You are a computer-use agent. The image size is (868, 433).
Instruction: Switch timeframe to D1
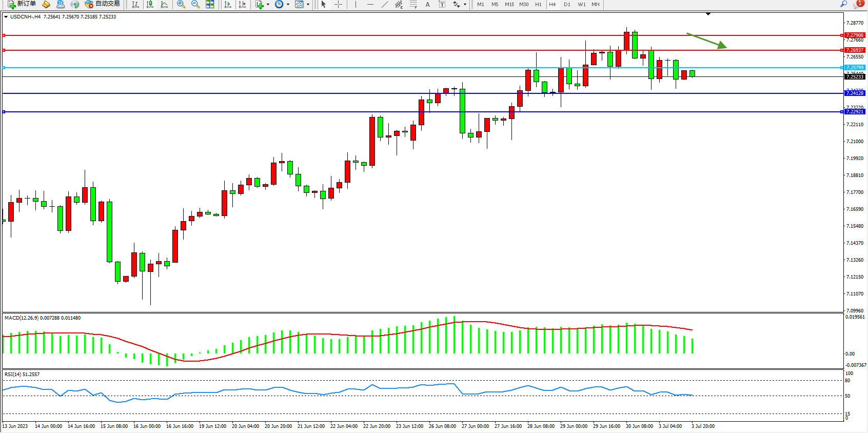coord(567,4)
